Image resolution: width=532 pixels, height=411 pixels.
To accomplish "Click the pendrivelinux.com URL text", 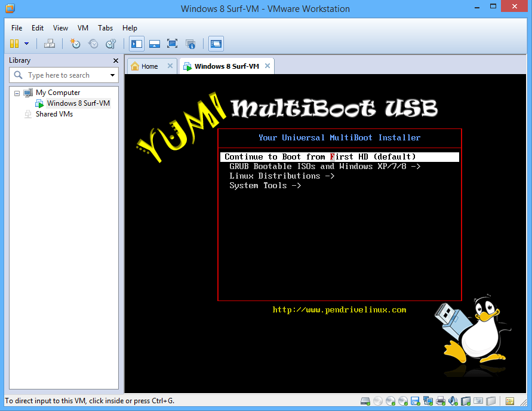I will tap(339, 310).
